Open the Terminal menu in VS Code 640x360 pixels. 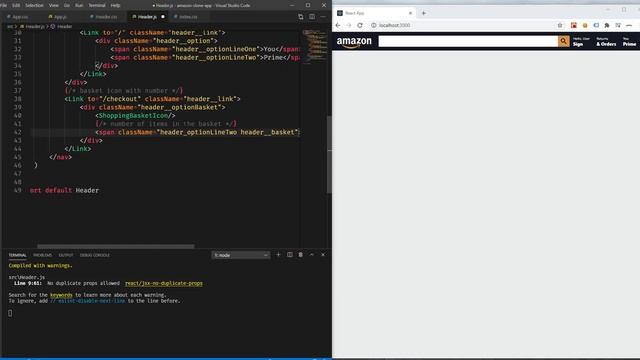click(x=97, y=5)
